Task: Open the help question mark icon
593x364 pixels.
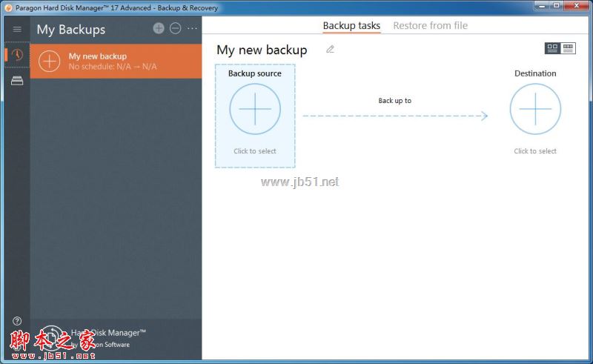Action: 17,321
